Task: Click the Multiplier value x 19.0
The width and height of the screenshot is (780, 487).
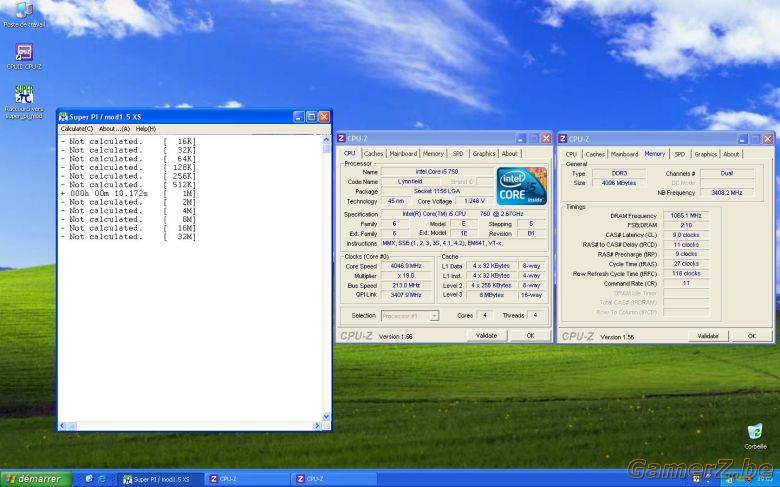Action: [x=405, y=276]
